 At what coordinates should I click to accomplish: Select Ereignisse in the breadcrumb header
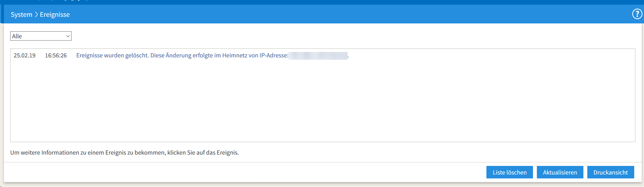pos(55,14)
